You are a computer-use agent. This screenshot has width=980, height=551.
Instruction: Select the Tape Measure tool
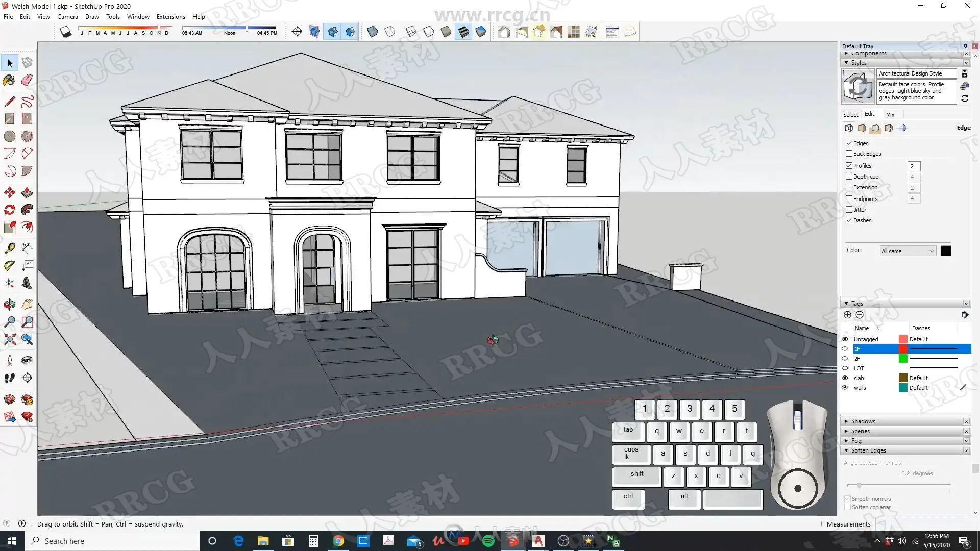[x=9, y=248]
